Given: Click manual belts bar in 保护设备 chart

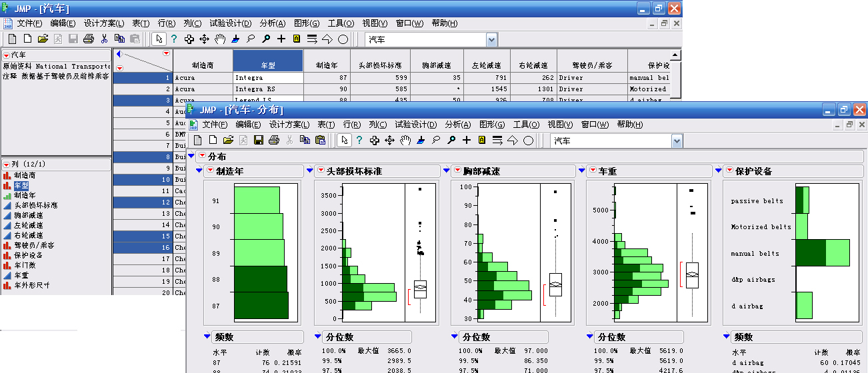Looking at the screenshot, I should click(x=823, y=253).
